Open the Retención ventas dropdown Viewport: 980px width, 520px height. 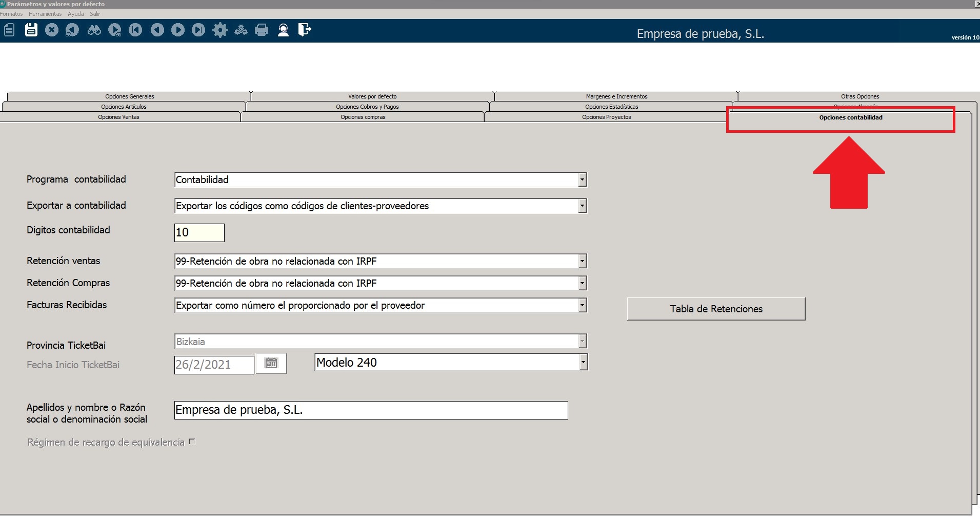point(582,261)
